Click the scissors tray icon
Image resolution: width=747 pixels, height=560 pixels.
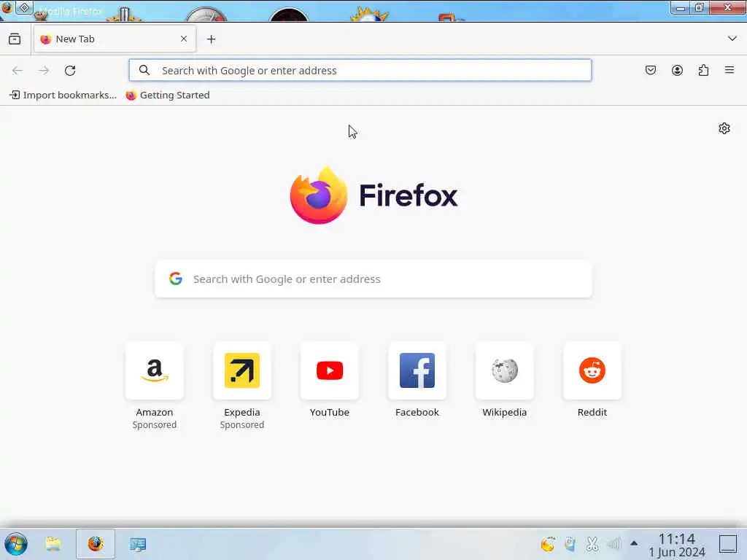pos(592,544)
